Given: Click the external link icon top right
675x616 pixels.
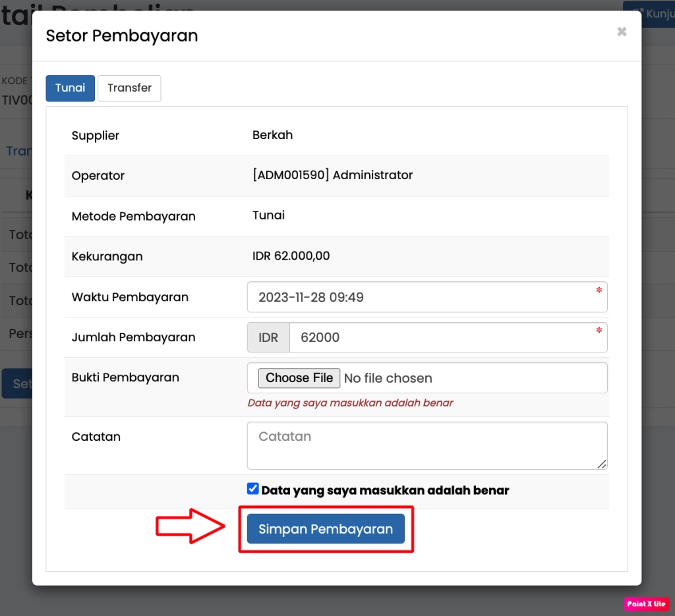Looking at the screenshot, I should (637, 13).
